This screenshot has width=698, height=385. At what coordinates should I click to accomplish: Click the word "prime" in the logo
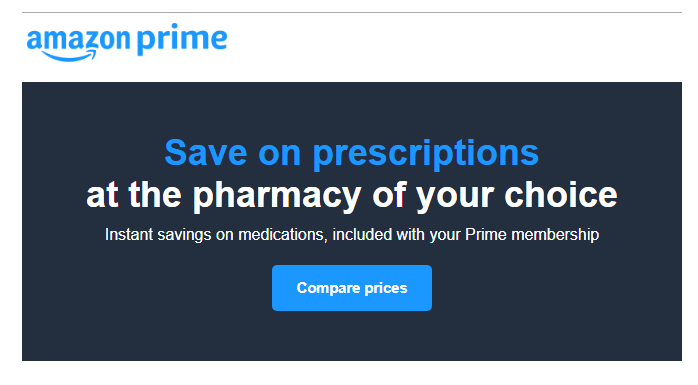click(x=182, y=40)
